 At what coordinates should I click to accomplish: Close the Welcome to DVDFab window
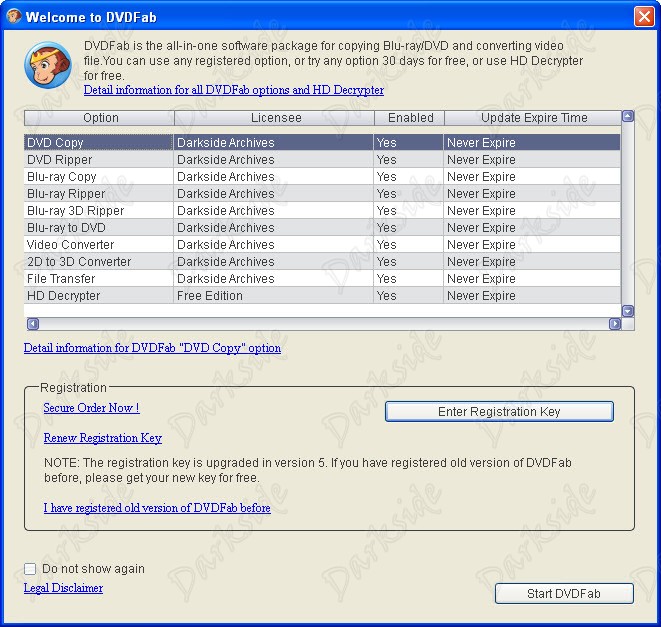644,16
